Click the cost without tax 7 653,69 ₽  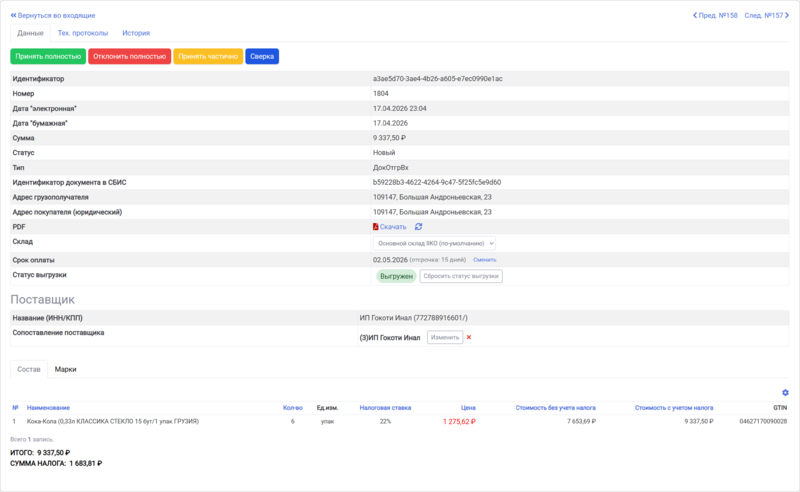tap(581, 422)
